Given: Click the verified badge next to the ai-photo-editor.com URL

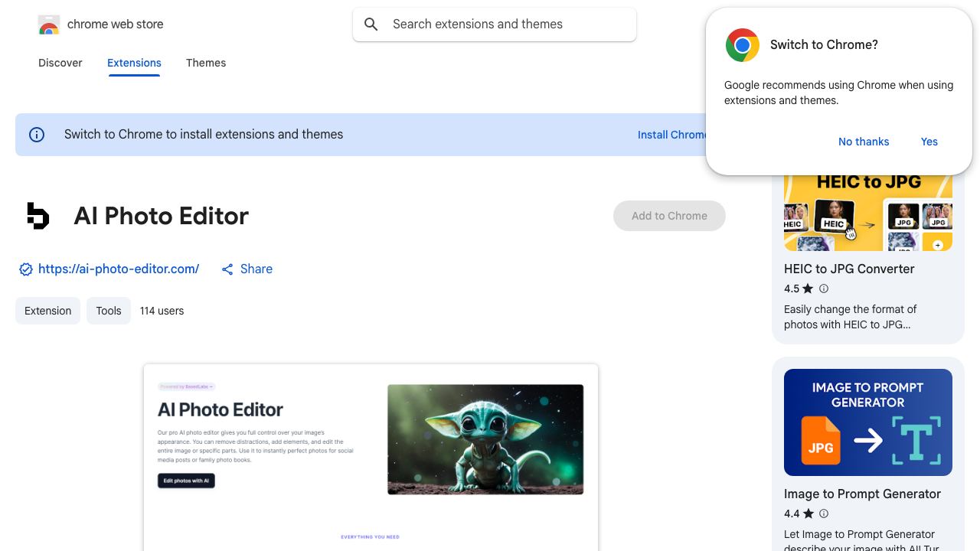Looking at the screenshot, I should 26,269.
